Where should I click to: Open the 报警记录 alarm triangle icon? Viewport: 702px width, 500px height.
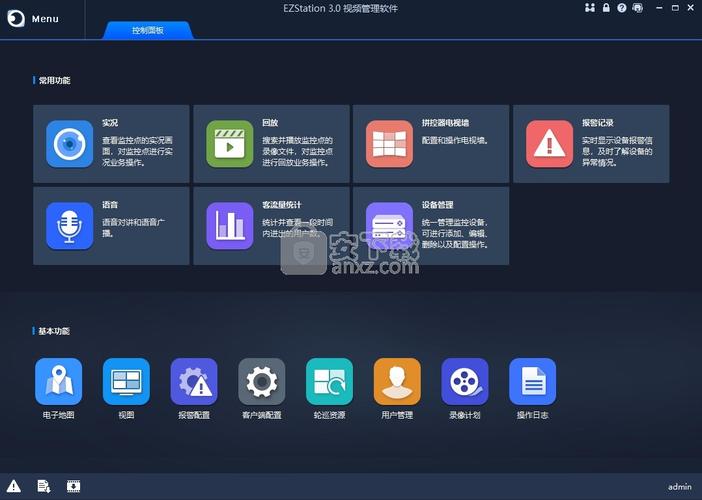[x=549, y=144]
